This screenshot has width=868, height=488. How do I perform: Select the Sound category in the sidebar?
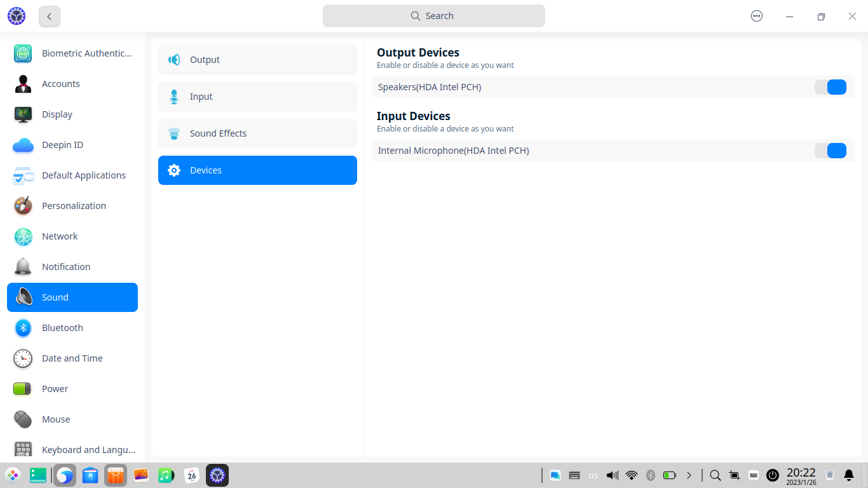72,297
